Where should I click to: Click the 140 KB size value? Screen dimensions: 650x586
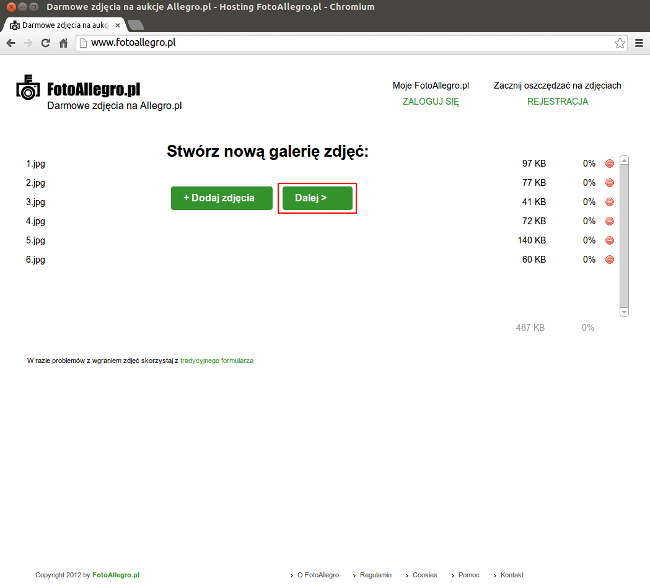(532, 240)
